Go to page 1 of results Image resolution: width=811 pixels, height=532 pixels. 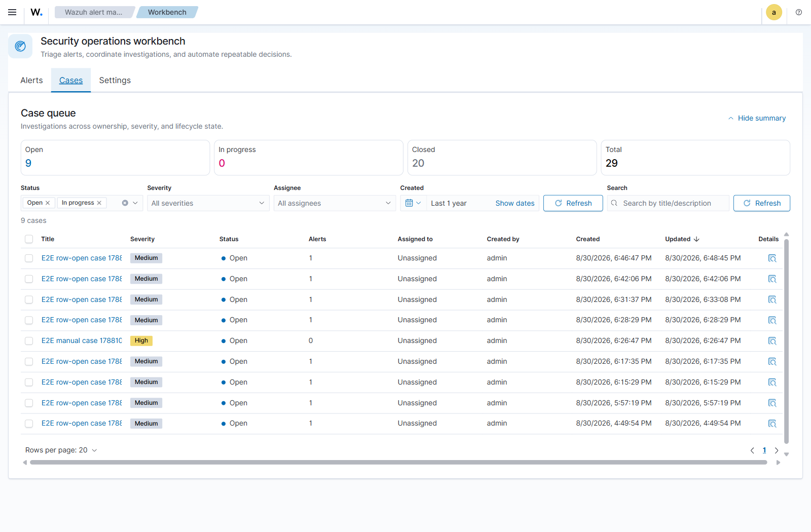[x=764, y=450]
